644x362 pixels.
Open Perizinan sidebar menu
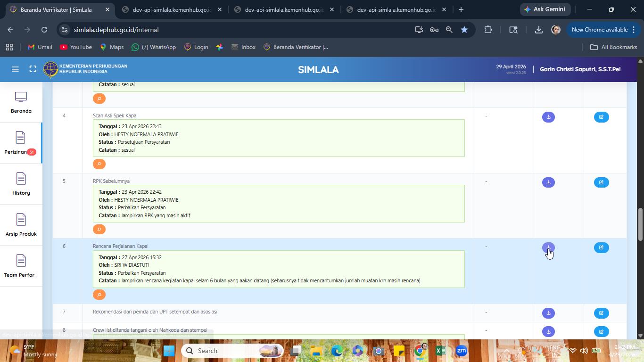pos(21,143)
